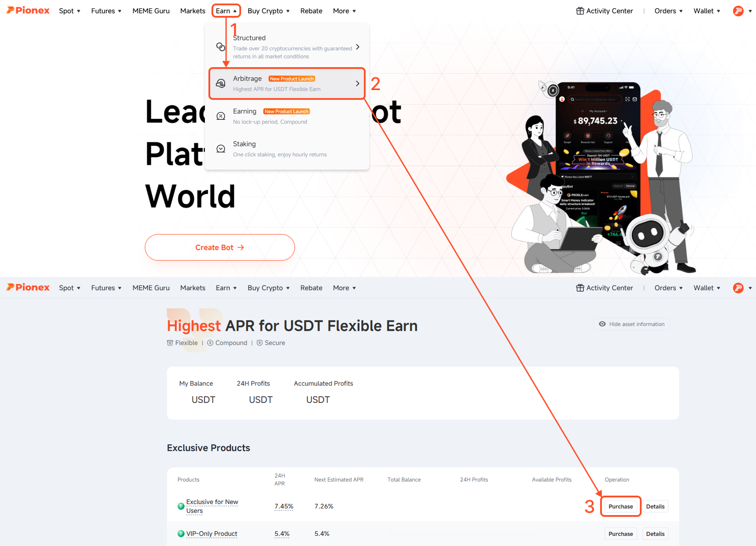Click the USDT coin icon for VIP-Only Product
Viewport: 756px width, 546px height.
click(181, 534)
